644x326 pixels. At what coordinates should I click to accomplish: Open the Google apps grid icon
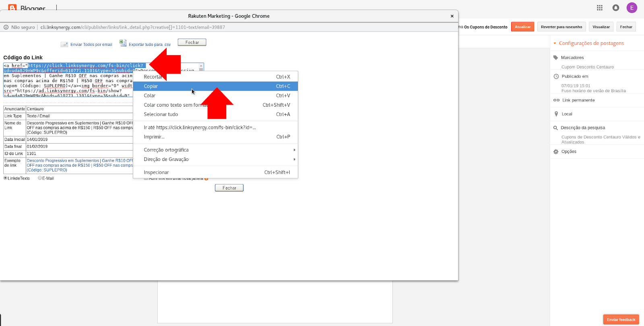[600, 8]
